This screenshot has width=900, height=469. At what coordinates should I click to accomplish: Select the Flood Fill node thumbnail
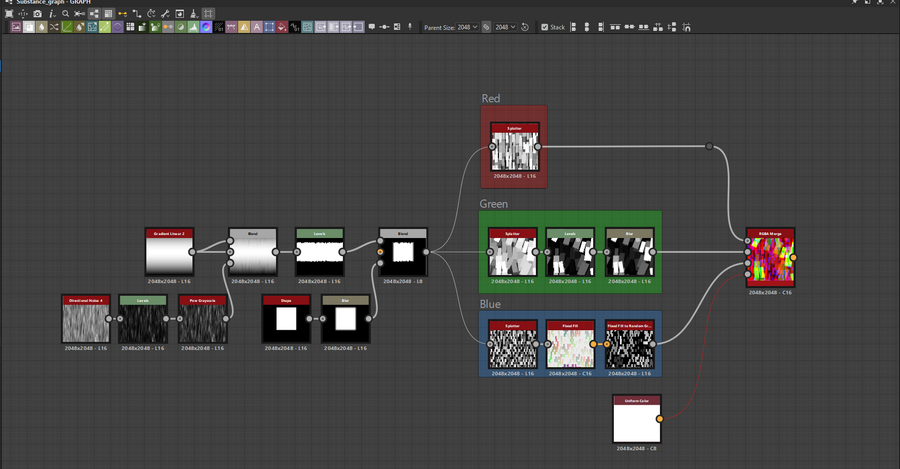point(570,346)
